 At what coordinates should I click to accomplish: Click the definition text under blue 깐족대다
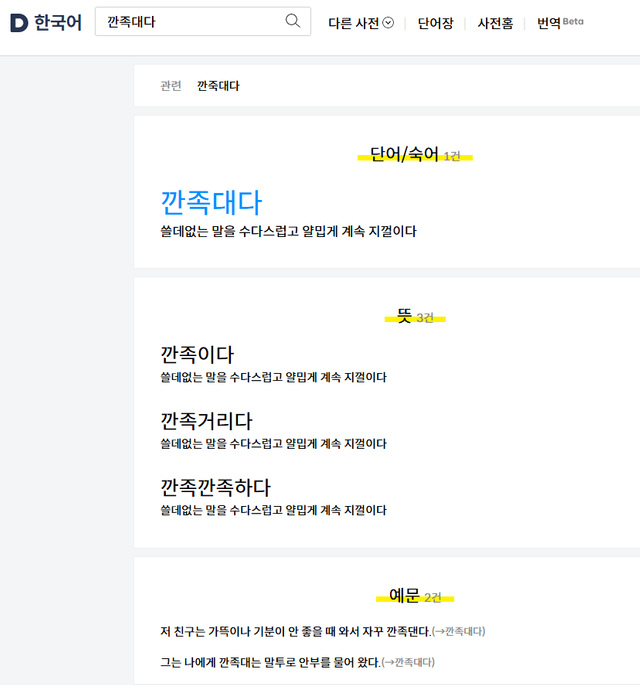coord(288,231)
